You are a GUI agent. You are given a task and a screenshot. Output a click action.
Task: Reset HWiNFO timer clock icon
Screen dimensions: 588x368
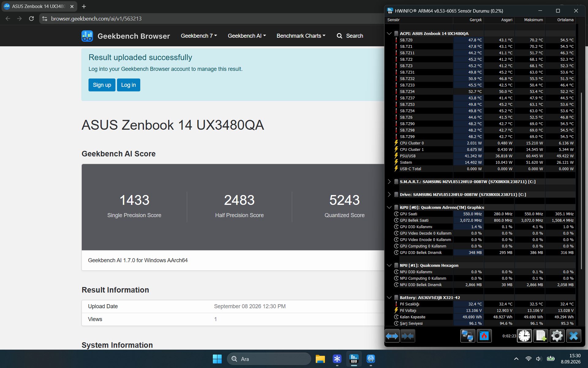(x=524, y=336)
